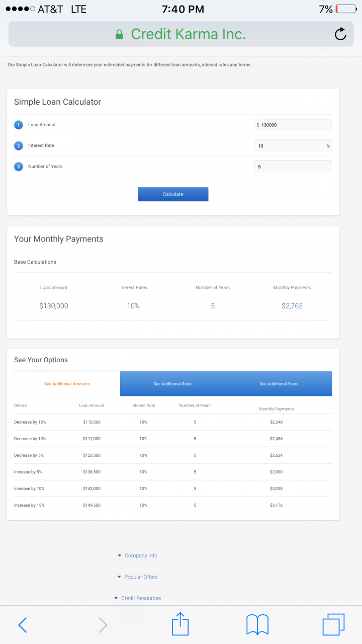Image resolution: width=362 pixels, height=644 pixels.
Task: Click the $2,762 monthly payment link
Action: (x=292, y=306)
